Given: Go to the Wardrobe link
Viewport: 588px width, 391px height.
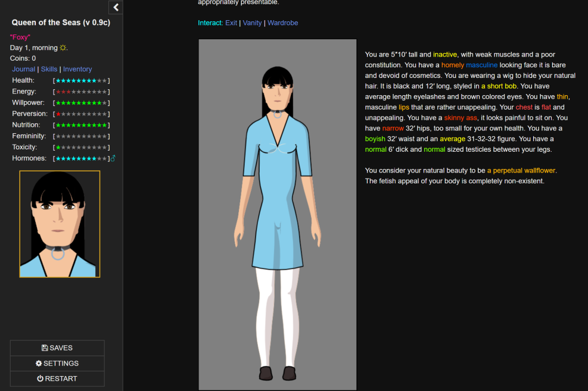Looking at the screenshot, I should click(282, 23).
